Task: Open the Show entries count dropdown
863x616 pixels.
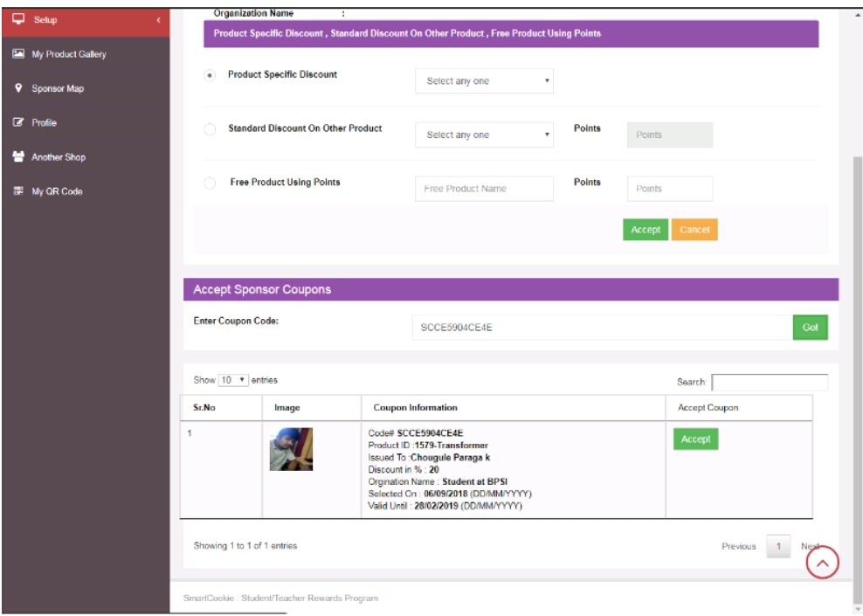Action: (x=232, y=381)
